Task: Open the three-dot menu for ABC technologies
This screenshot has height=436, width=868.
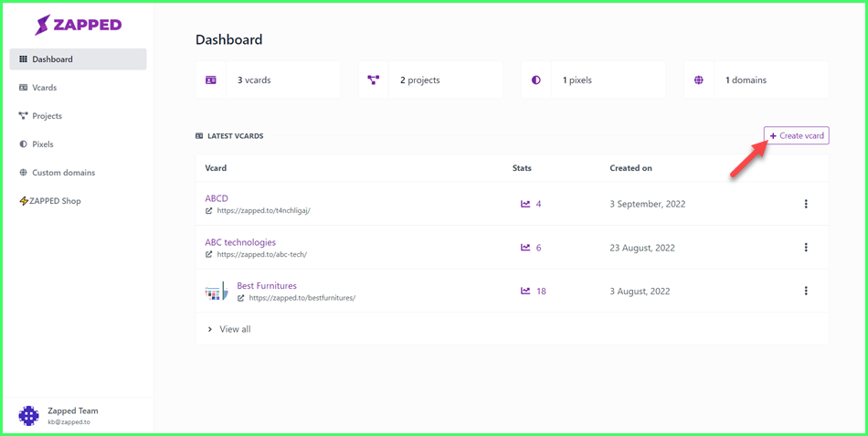Action: [x=806, y=247]
